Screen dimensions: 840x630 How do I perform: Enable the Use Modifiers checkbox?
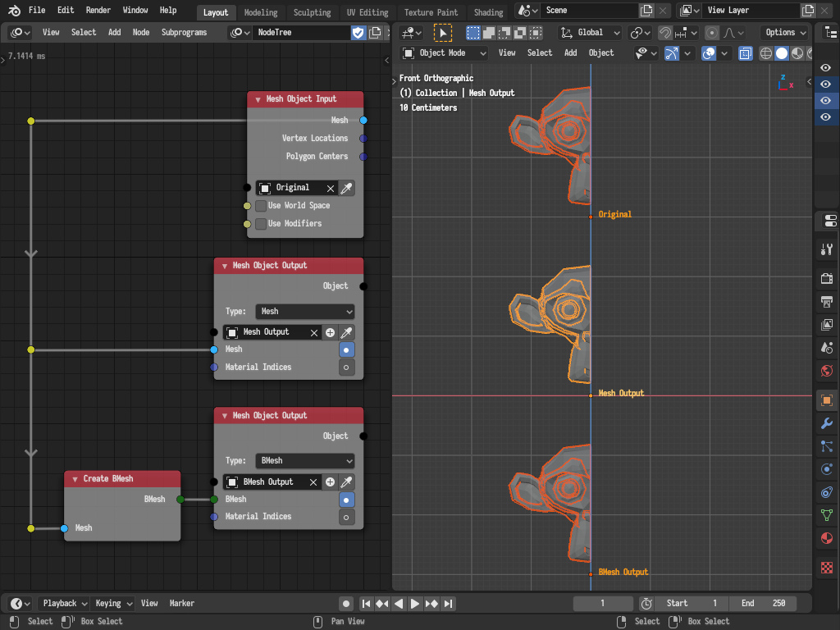tap(261, 224)
